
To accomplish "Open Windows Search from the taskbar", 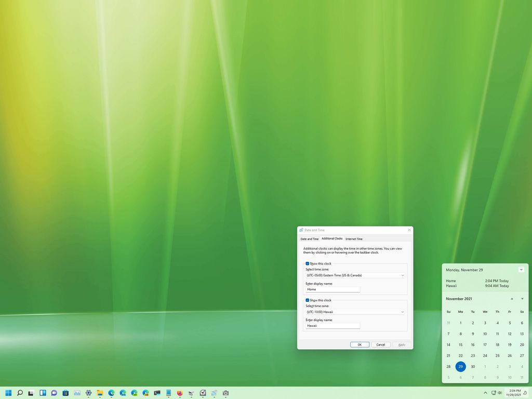I will click(x=20, y=393).
